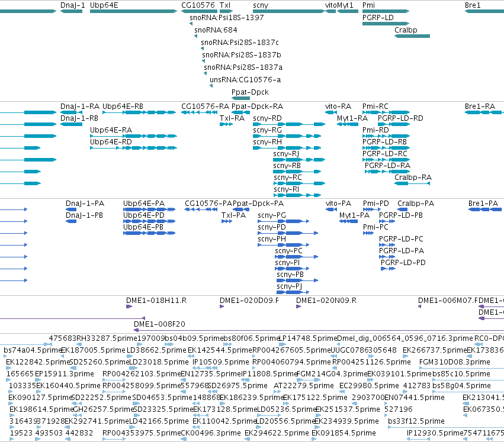The width and height of the screenshot is (504, 442).
Task: Click protein scny-PG
Action: [x=272, y=215]
